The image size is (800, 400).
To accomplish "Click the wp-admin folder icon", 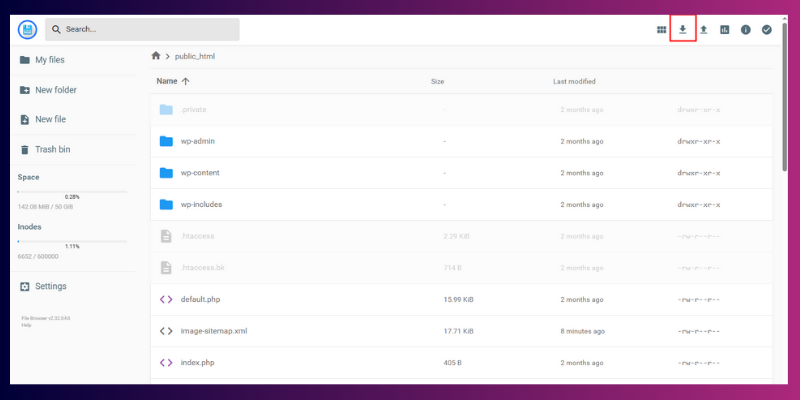I will pos(166,141).
